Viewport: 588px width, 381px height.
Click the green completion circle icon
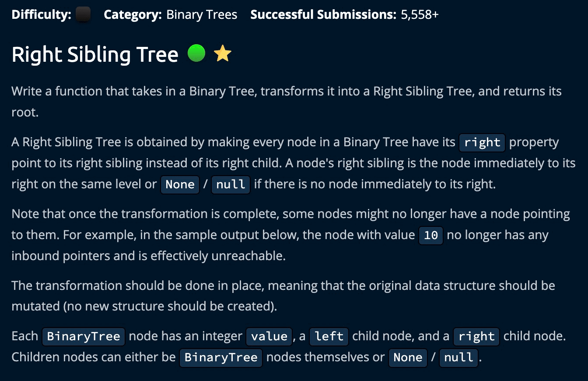point(196,54)
